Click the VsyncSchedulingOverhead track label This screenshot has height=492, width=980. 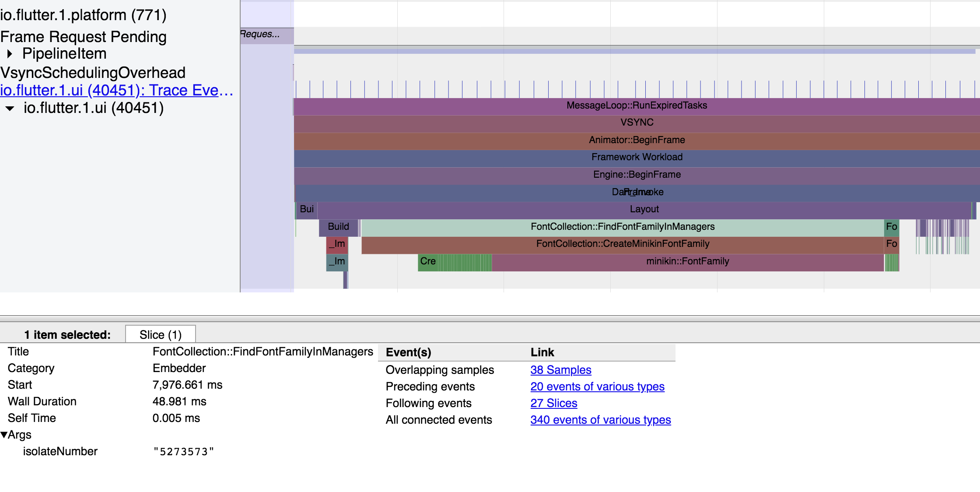pos(93,73)
